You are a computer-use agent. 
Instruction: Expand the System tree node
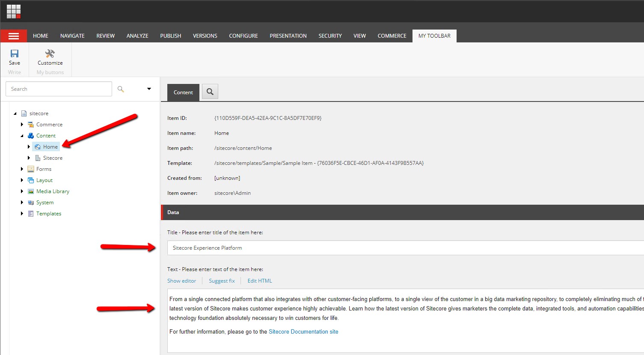pos(22,203)
